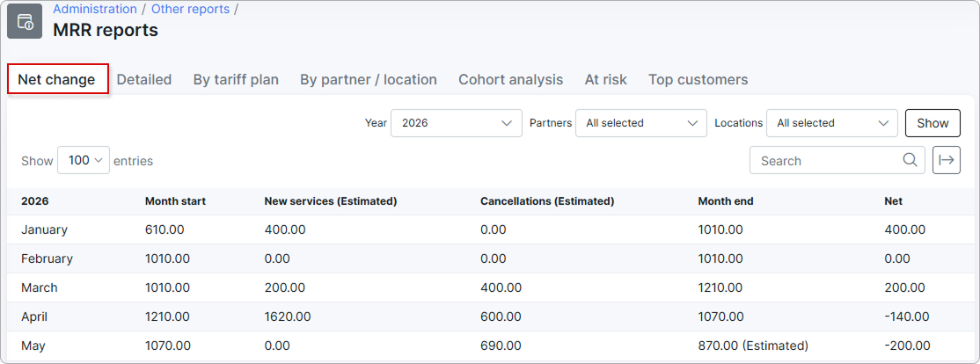Sort by the Net column header
Screen dimensions: 980x364
click(894, 201)
